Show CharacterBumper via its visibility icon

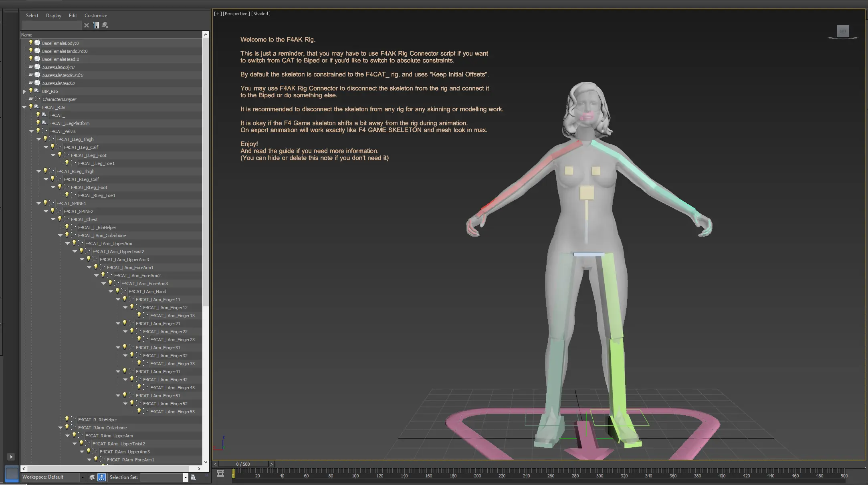[x=31, y=99]
